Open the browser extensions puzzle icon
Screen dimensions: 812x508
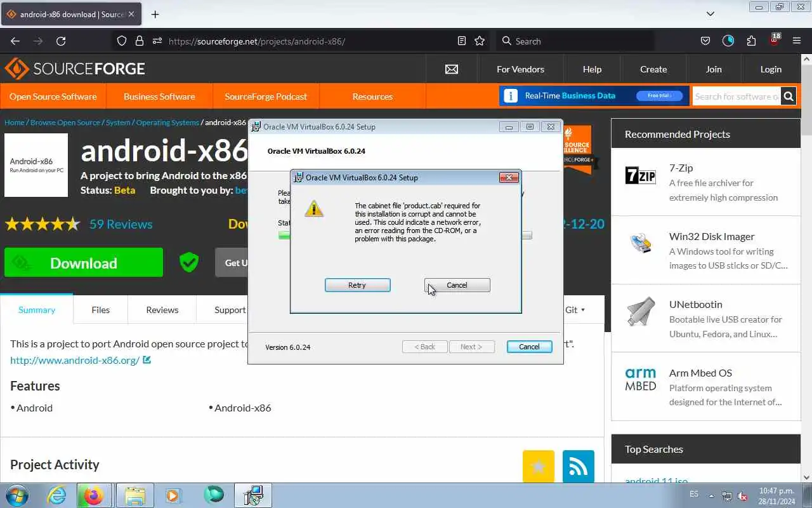(751, 41)
